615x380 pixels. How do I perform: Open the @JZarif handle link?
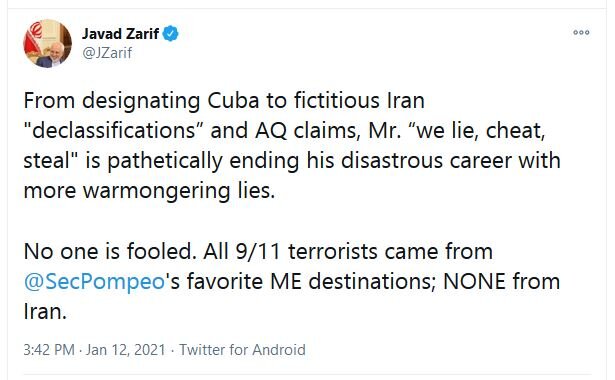(107, 53)
